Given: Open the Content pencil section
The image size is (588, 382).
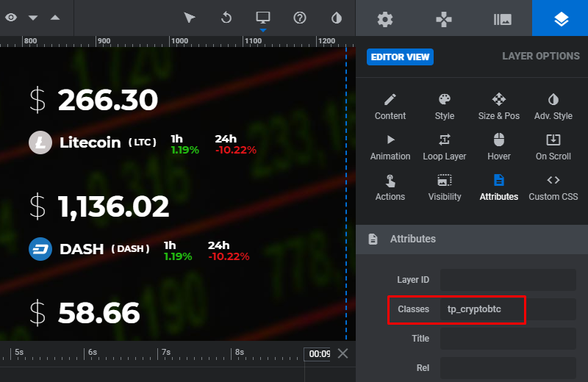Looking at the screenshot, I should (x=390, y=107).
